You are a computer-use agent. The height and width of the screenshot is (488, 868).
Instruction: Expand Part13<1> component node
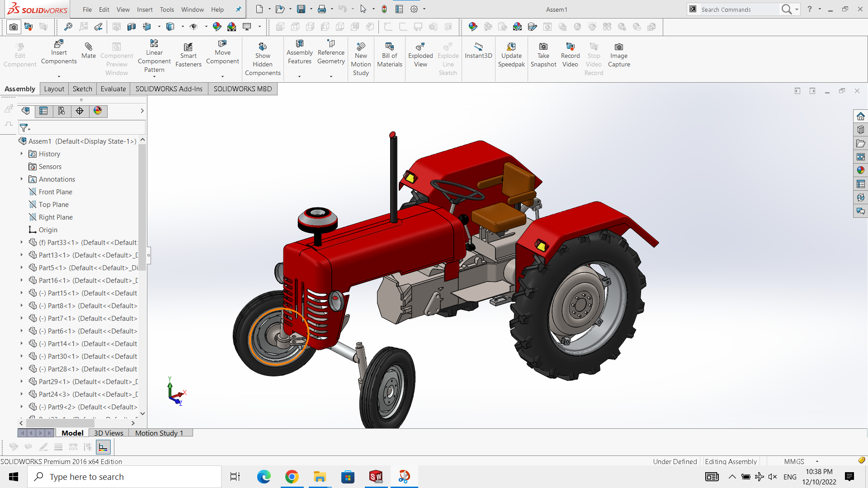tap(21, 255)
